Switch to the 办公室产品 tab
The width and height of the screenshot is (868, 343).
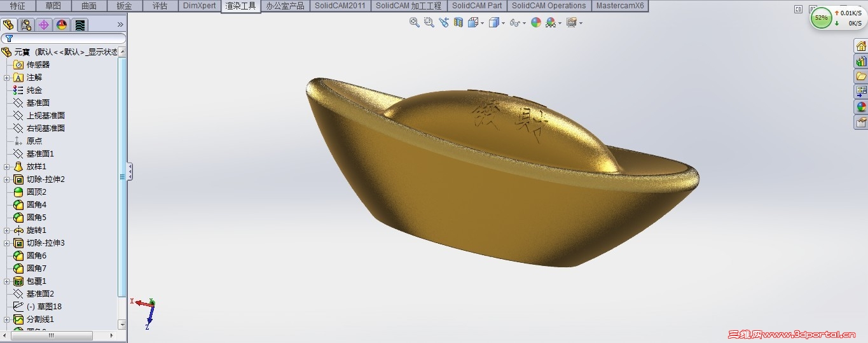(285, 6)
